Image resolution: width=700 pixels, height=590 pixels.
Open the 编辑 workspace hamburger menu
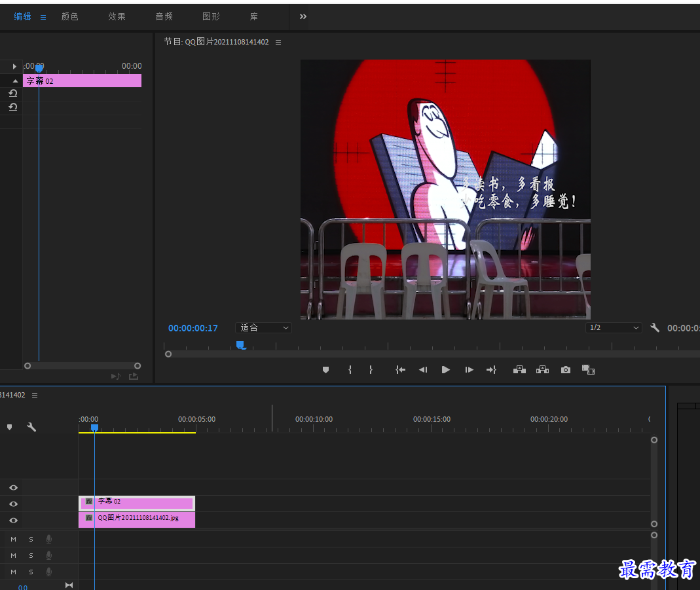click(x=43, y=18)
